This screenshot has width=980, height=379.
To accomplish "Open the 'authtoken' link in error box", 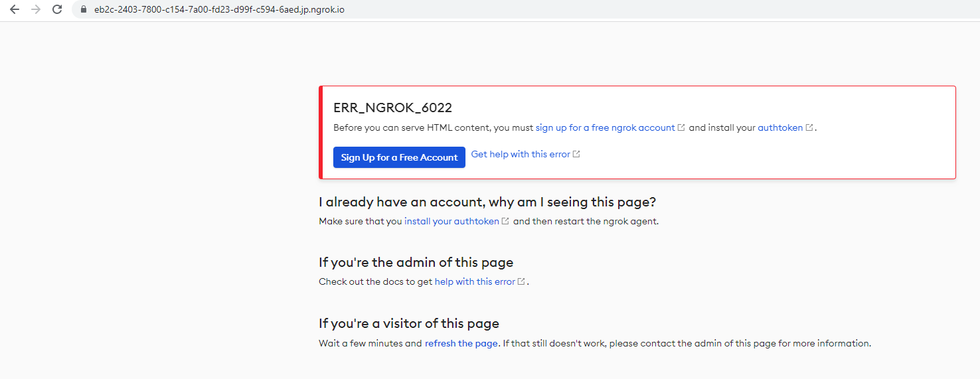I will [x=780, y=127].
